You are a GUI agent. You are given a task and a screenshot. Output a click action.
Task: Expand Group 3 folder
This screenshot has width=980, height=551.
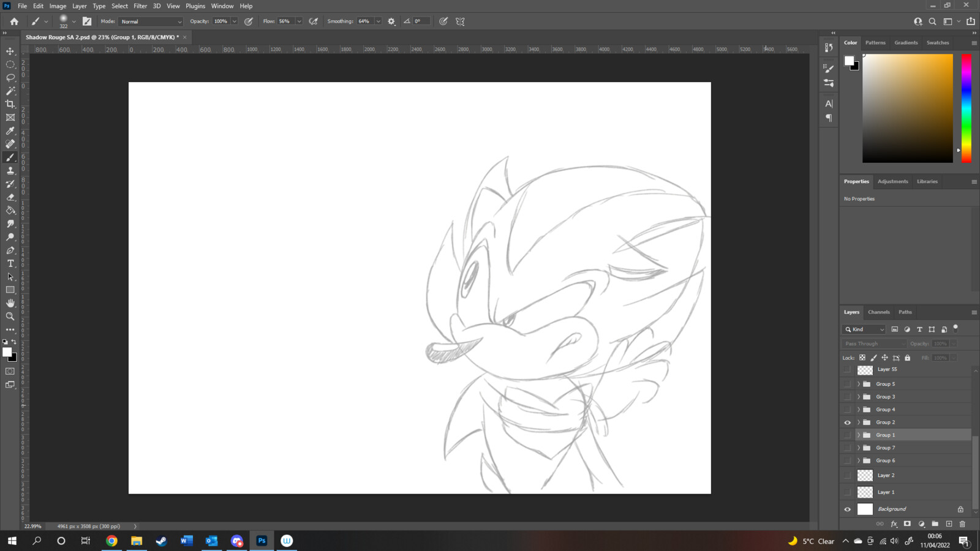[858, 397]
